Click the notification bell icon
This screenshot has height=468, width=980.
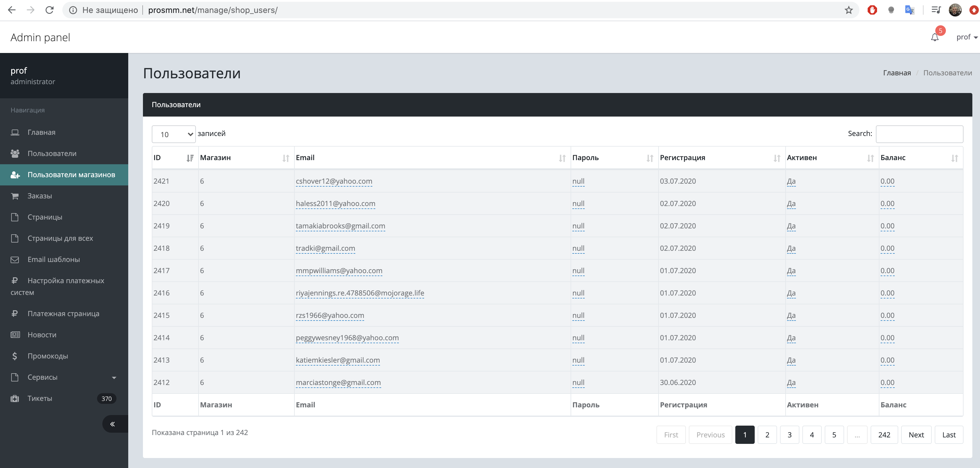[935, 37]
